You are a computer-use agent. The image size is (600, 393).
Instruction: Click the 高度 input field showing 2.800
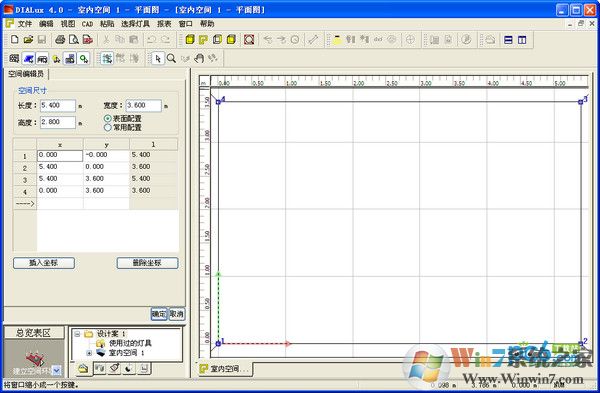(x=58, y=122)
